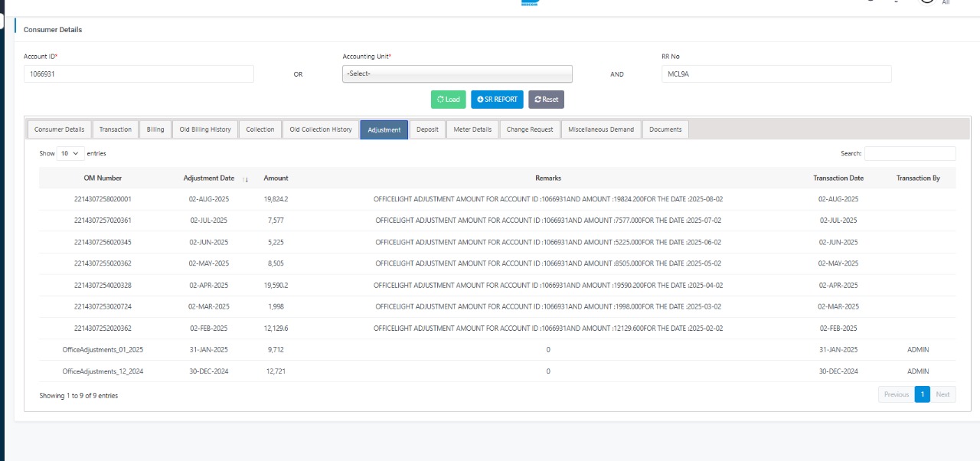Open the Billing tab
The image size is (980, 461).
click(x=155, y=129)
